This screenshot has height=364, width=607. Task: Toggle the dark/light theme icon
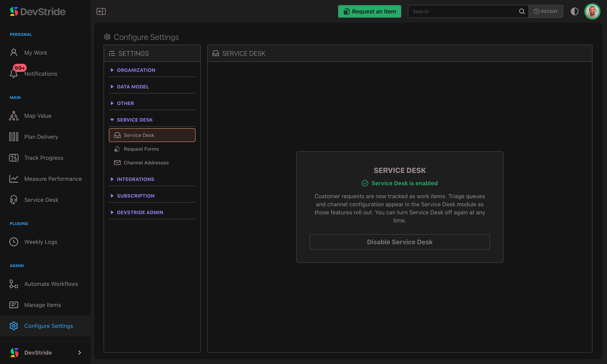[x=574, y=11]
